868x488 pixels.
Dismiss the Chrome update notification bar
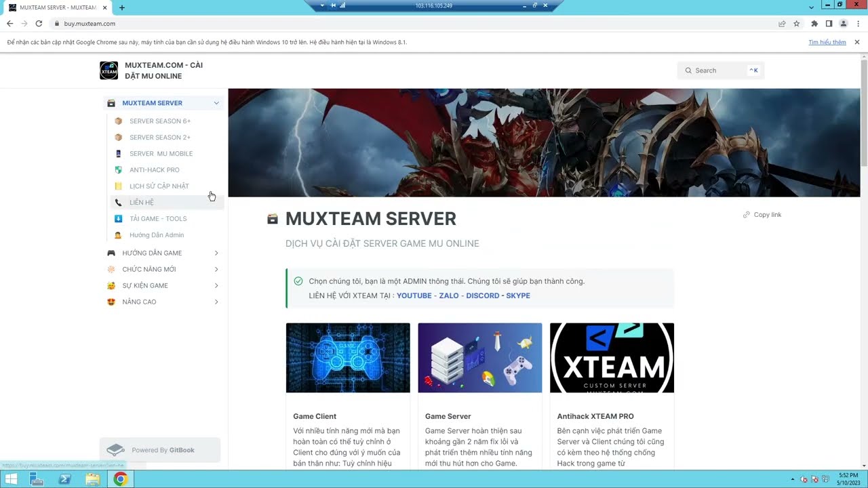(857, 42)
